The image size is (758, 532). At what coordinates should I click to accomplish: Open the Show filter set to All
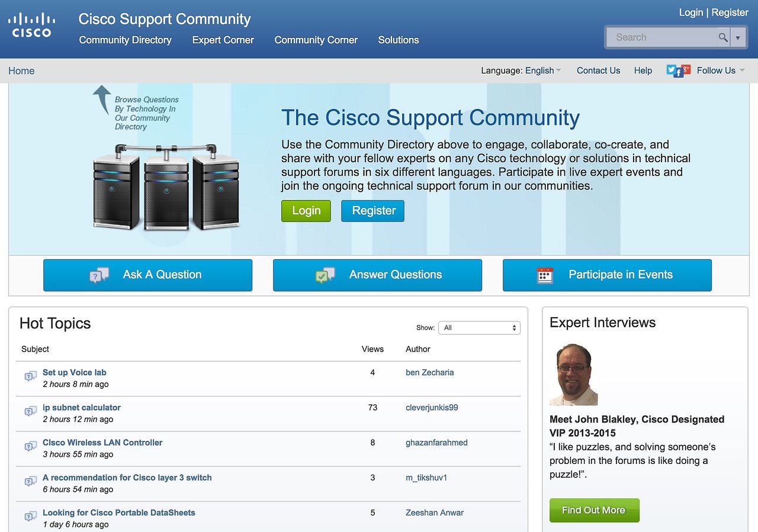coord(479,327)
